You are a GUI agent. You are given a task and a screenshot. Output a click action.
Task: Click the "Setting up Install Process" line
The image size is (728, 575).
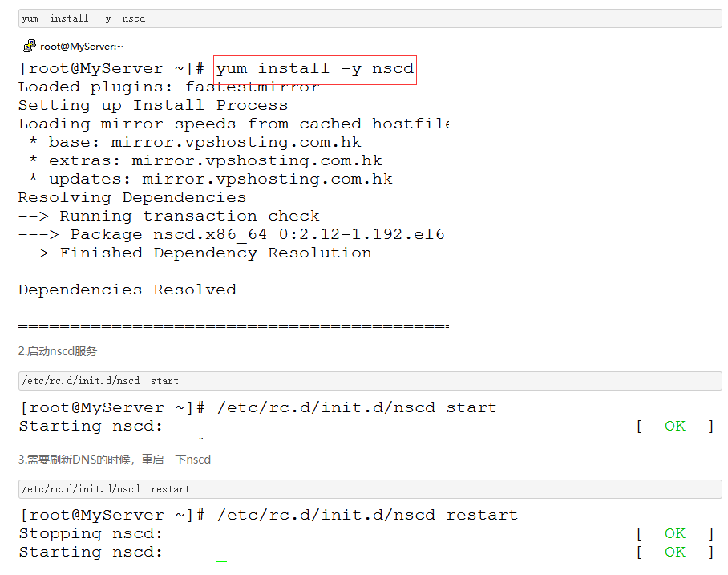tap(152, 105)
